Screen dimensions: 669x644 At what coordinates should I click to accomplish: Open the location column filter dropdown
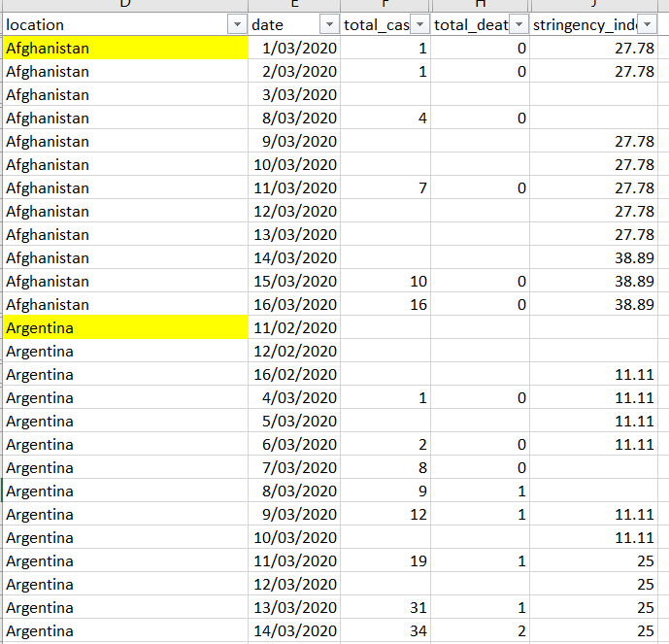(x=237, y=24)
